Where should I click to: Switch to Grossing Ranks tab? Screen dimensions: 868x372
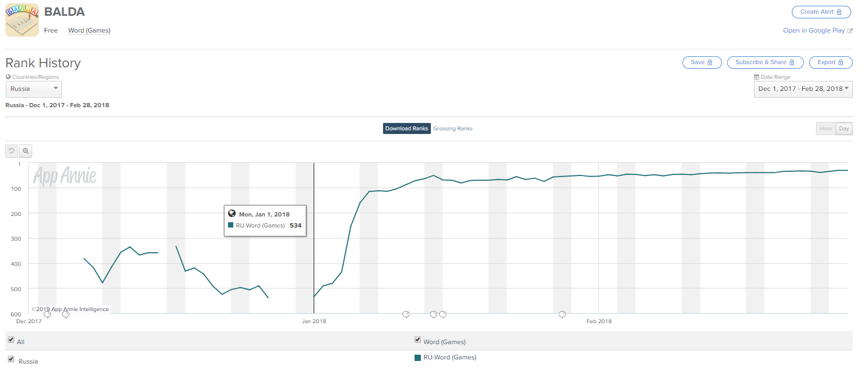[453, 128]
